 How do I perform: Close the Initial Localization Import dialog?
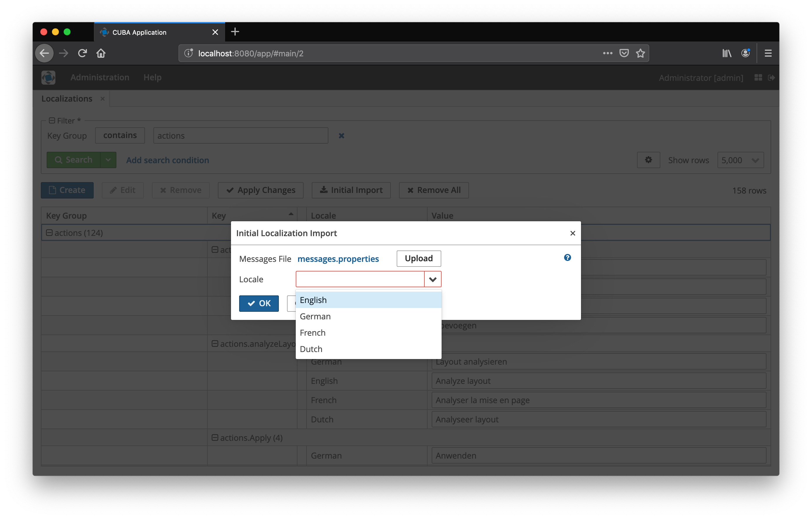click(573, 233)
